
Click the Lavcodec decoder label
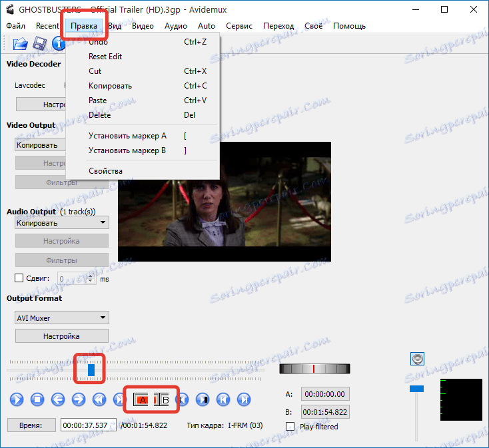[x=30, y=85]
